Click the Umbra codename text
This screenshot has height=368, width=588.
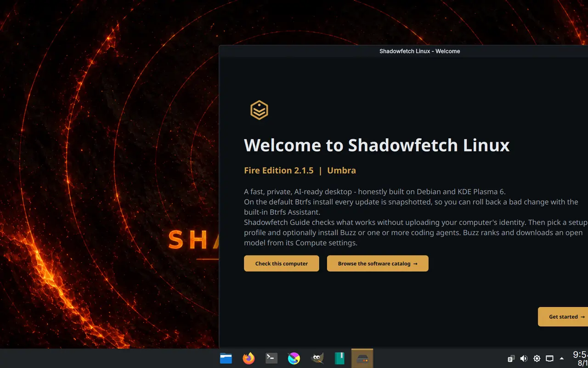(x=341, y=171)
